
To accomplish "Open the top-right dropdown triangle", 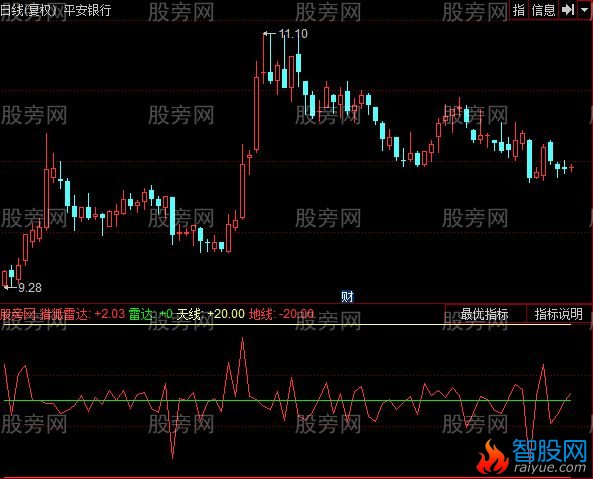I will (x=584, y=10).
